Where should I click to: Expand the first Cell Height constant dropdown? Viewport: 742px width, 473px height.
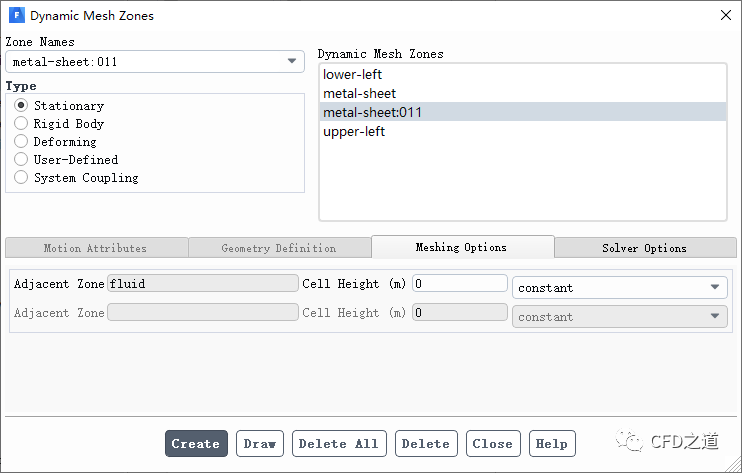pos(620,288)
